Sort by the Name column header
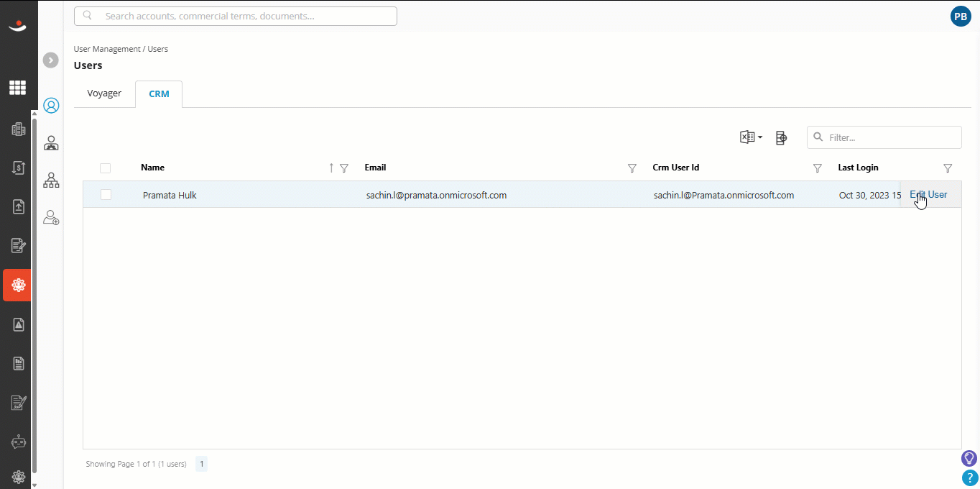This screenshot has height=489, width=980. click(152, 168)
